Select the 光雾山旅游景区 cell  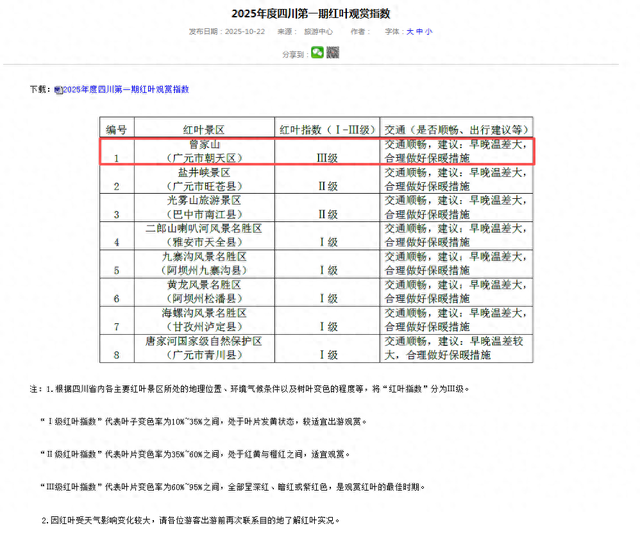coord(204,207)
